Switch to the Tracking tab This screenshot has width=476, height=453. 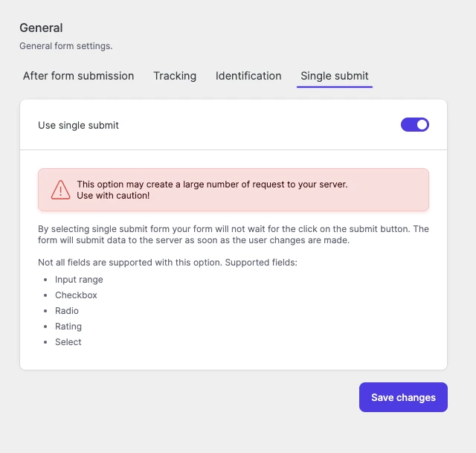[175, 76]
